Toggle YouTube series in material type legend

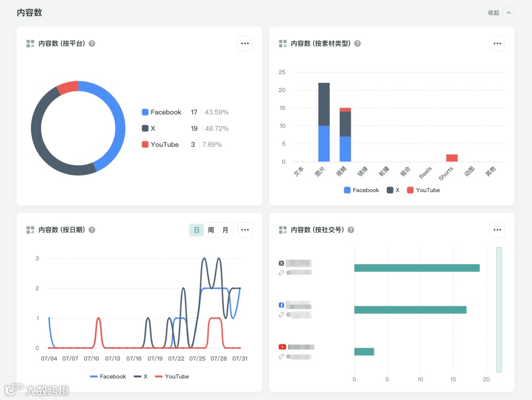[424, 190]
